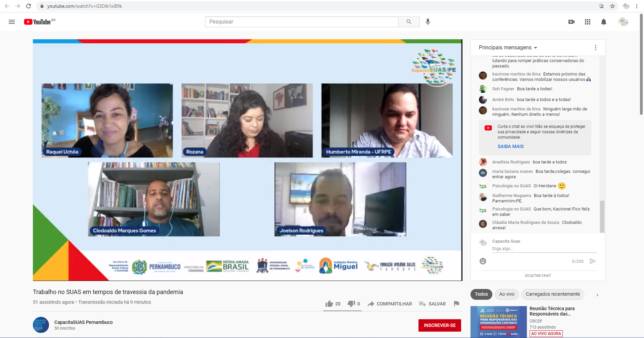Click the INSCREVER-SE subscribe button

(439, 325)
